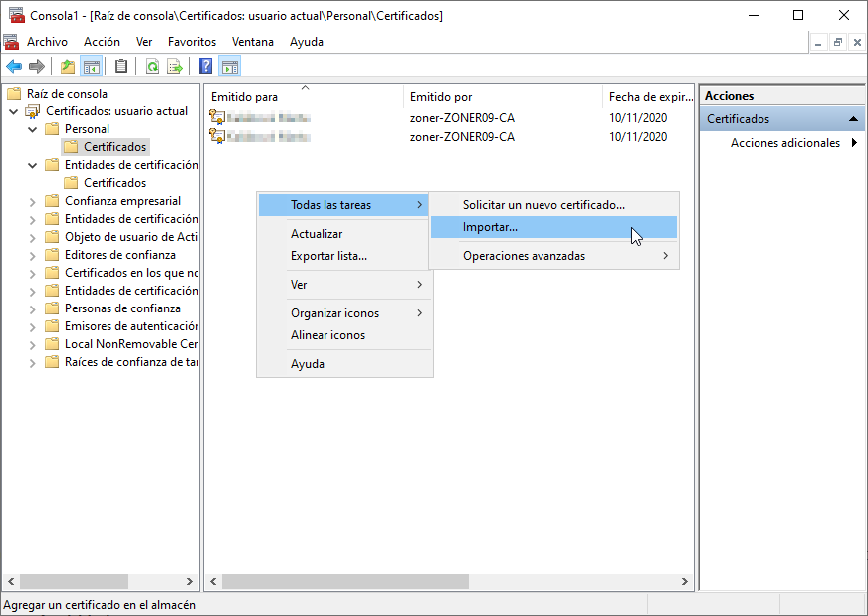
Task: Click the Up one level folder icon
Action: click(68, 67)
